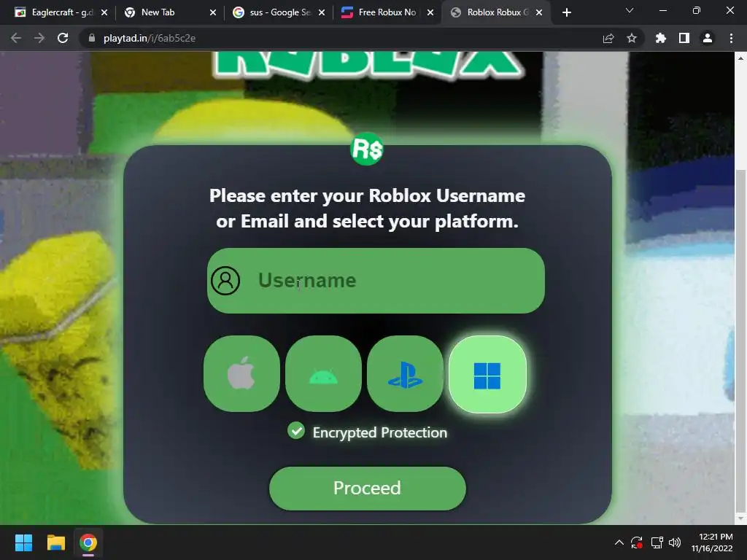Switch to the sus - Google Search tab
This screenshot has width=747, height=560.
click(280, 12)
